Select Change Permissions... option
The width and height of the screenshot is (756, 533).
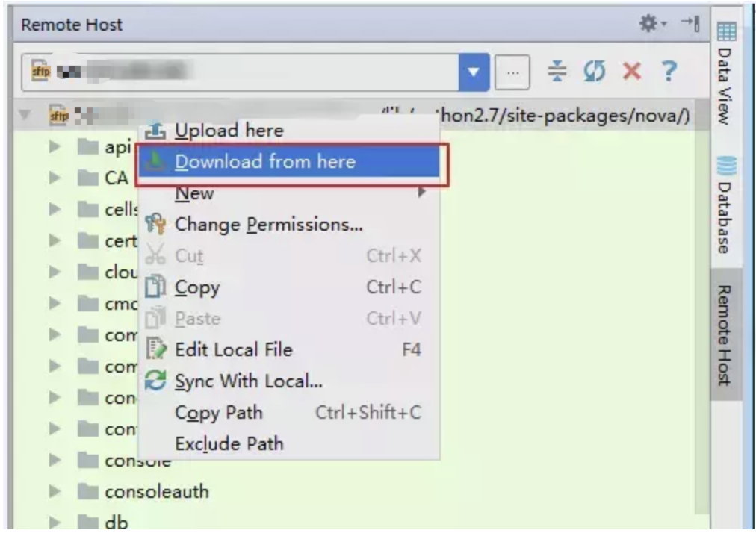tap(268, 225)
